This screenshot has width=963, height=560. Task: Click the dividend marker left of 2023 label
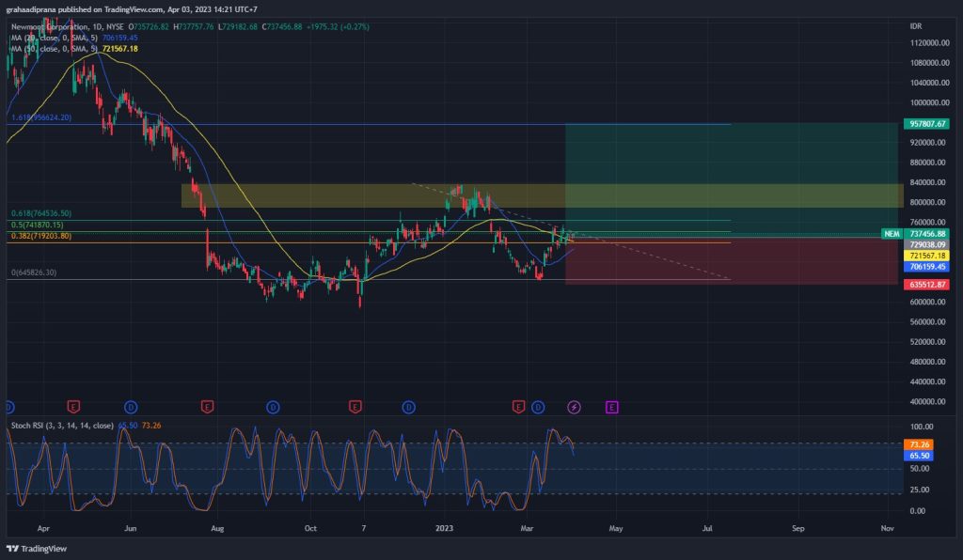(408, 407)
